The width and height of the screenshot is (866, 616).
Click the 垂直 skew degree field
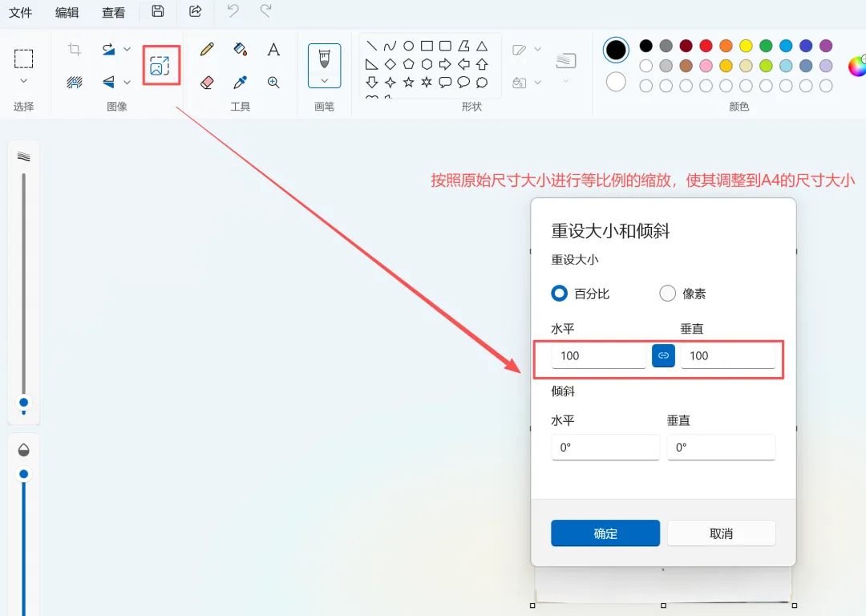click(722, 447)
